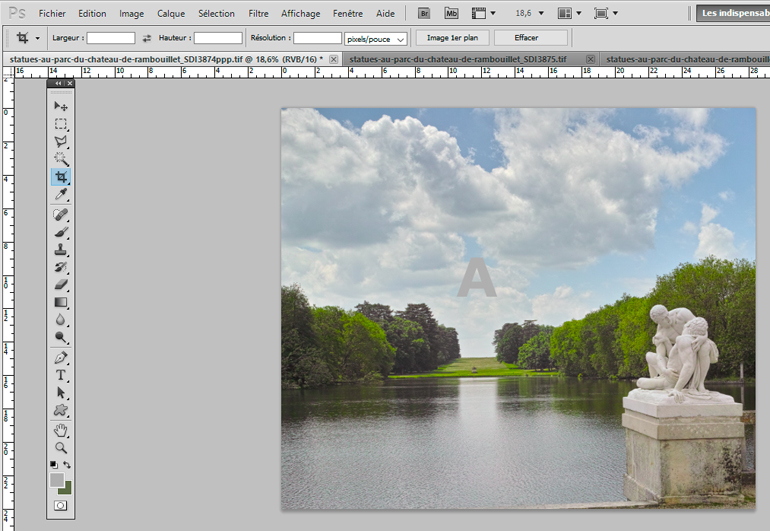The image size is (770, 531).
Task: Select the History Brush tool
Action: 60,267
